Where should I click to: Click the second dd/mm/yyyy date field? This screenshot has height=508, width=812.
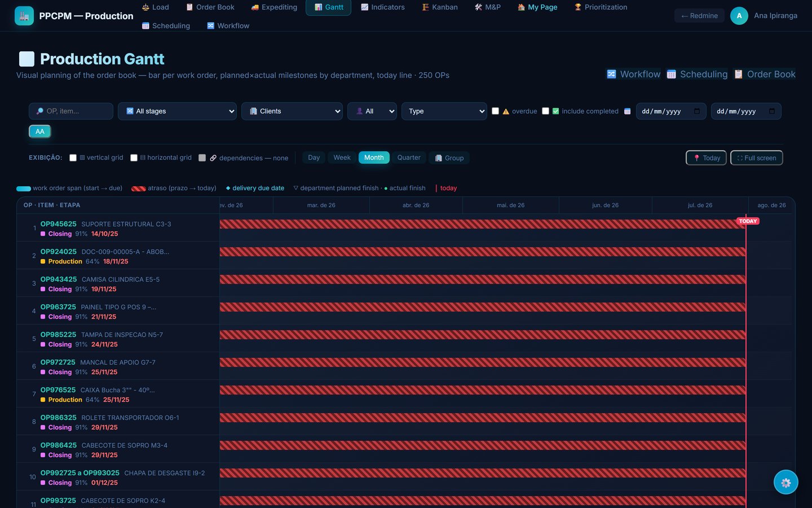click(x=746, y=111)
